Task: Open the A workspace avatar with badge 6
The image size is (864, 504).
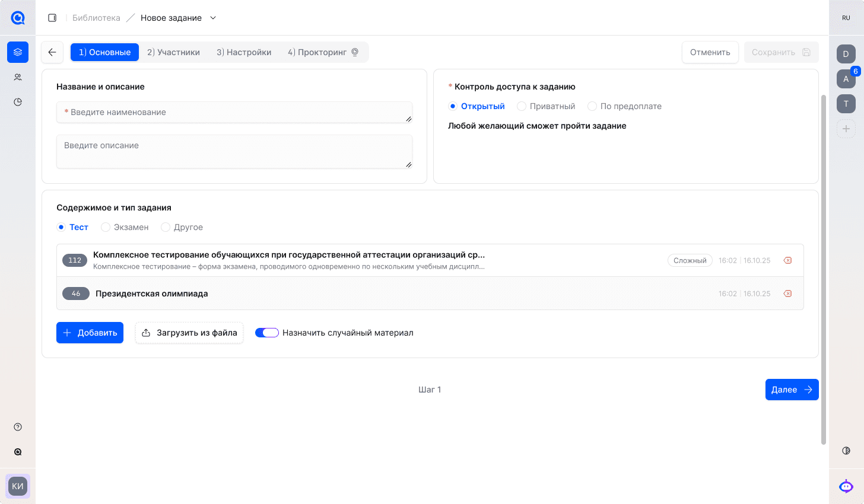Action: 846,79
